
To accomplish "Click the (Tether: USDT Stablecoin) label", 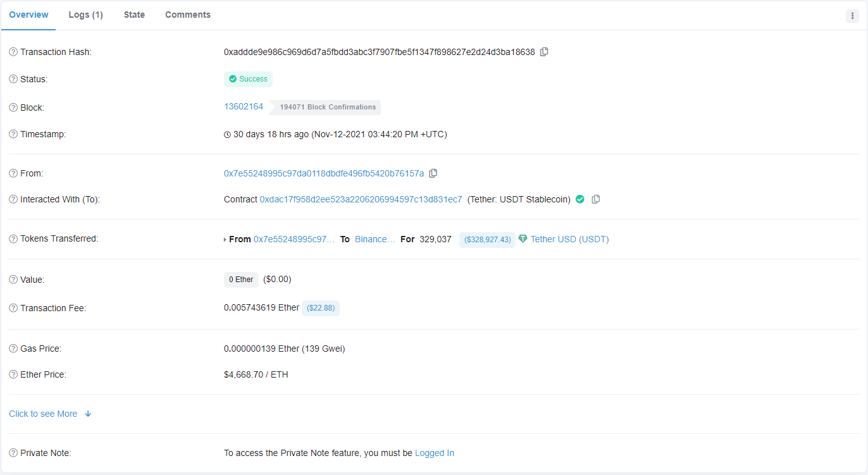I will tap(519, 199).
